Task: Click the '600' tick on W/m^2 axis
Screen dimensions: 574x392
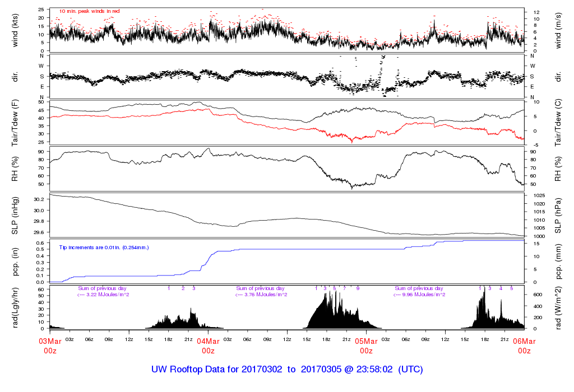Action: point(538,295)
